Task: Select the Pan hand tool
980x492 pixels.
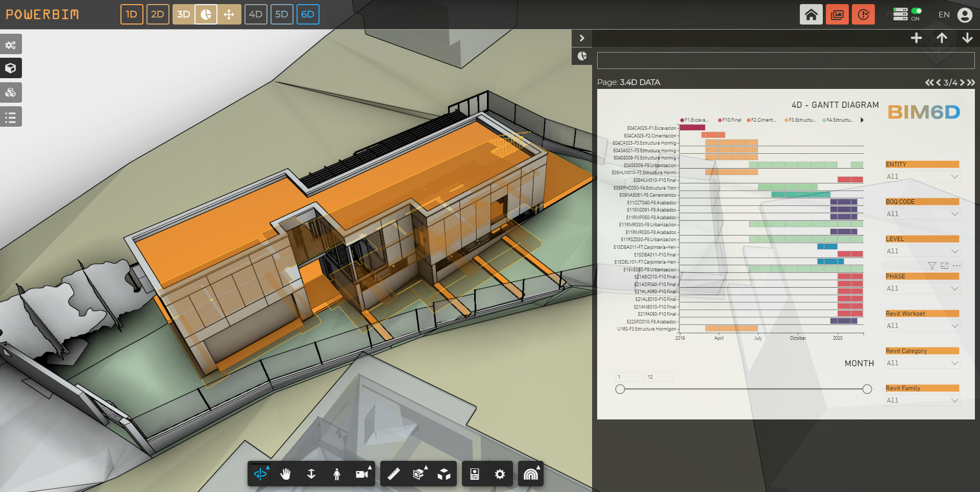Action: pos(285,474)
